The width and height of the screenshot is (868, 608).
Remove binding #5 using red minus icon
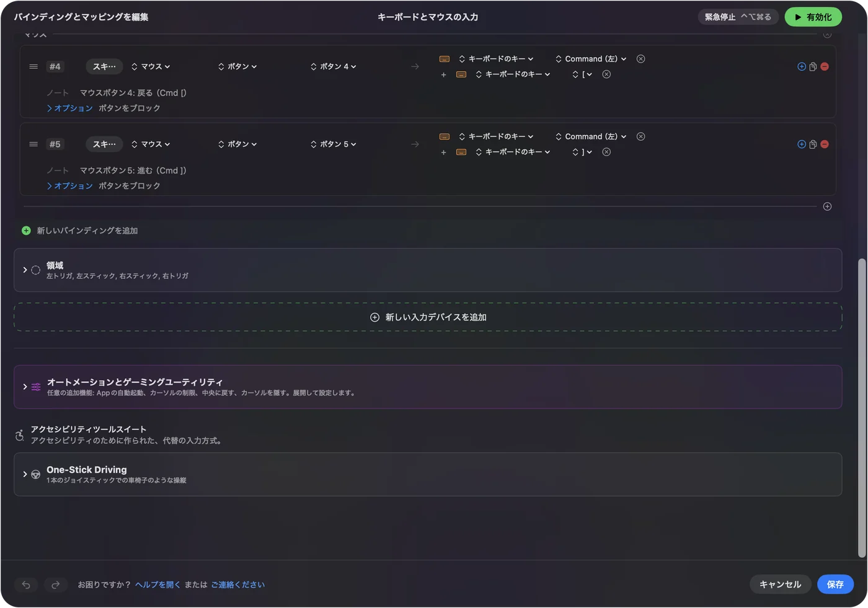pyautogui.click(x=825, y=144)
